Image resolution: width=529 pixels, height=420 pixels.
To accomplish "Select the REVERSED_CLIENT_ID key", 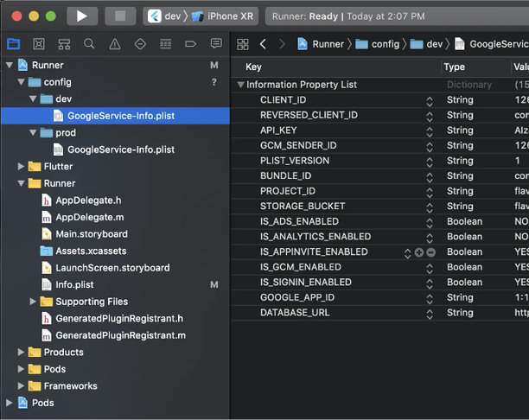I will (x=309, y=115).
